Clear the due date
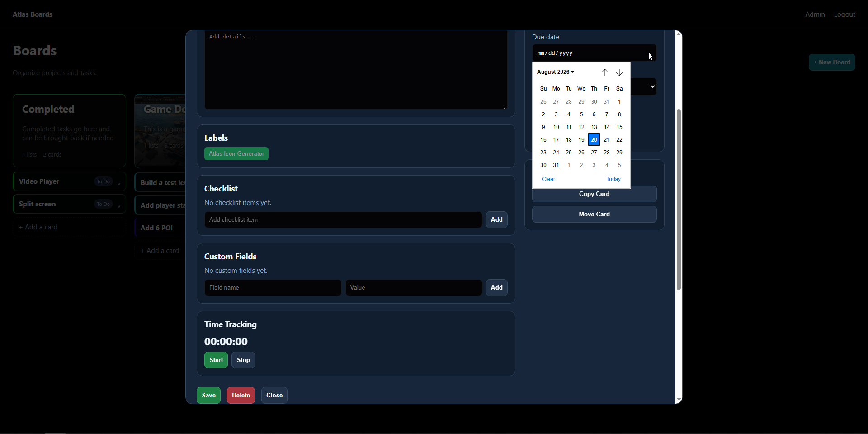Viewport: 868px width, 434px height. tap(548, 179)
